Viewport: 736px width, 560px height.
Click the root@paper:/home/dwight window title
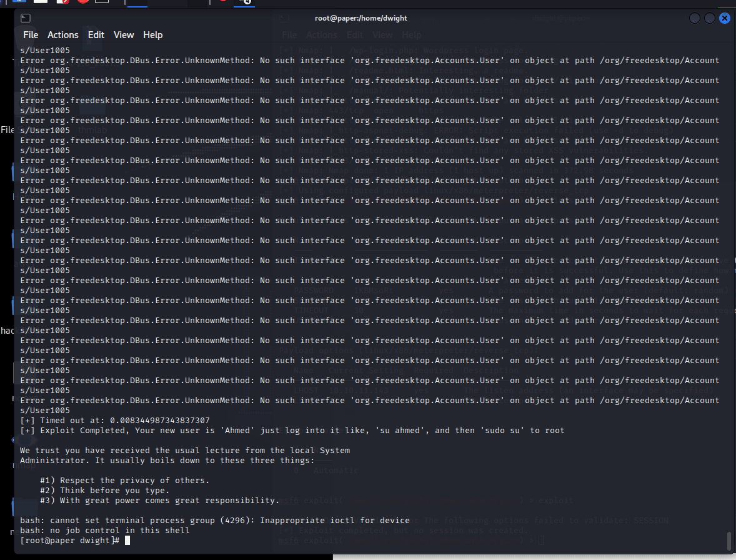point(361,18)
